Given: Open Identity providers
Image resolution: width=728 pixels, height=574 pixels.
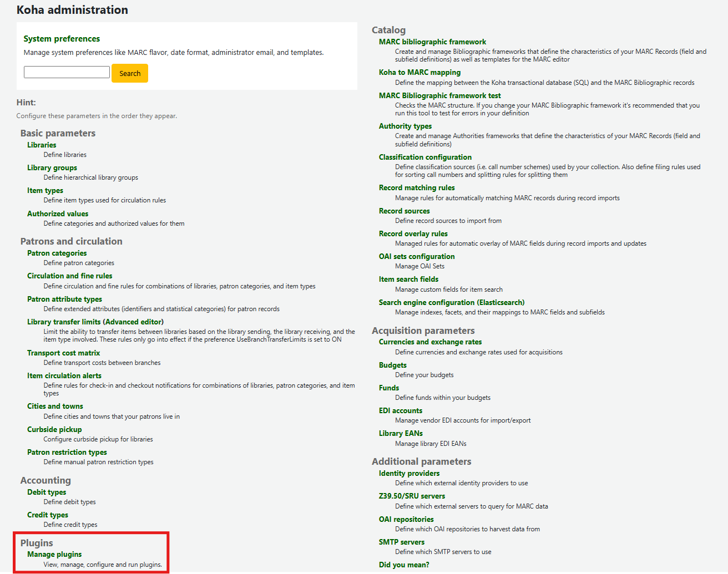Looking at the screenshot, I should point(409,474).
